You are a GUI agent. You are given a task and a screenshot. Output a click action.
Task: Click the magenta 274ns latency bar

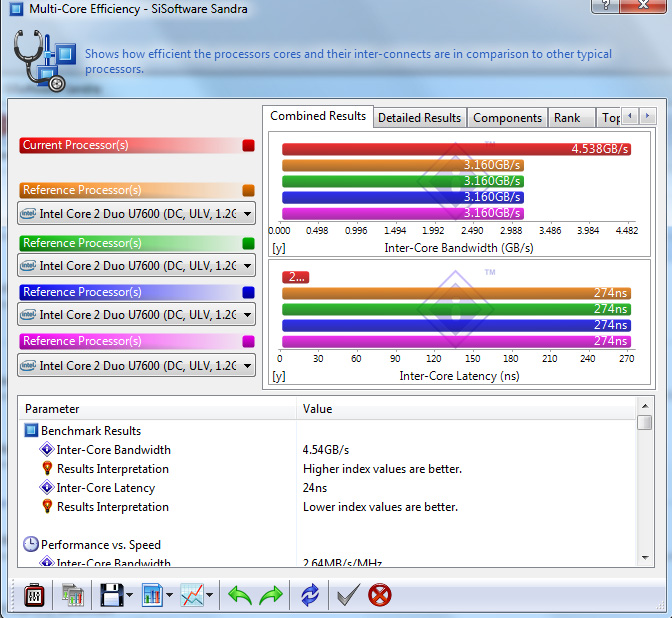[456, 342]
